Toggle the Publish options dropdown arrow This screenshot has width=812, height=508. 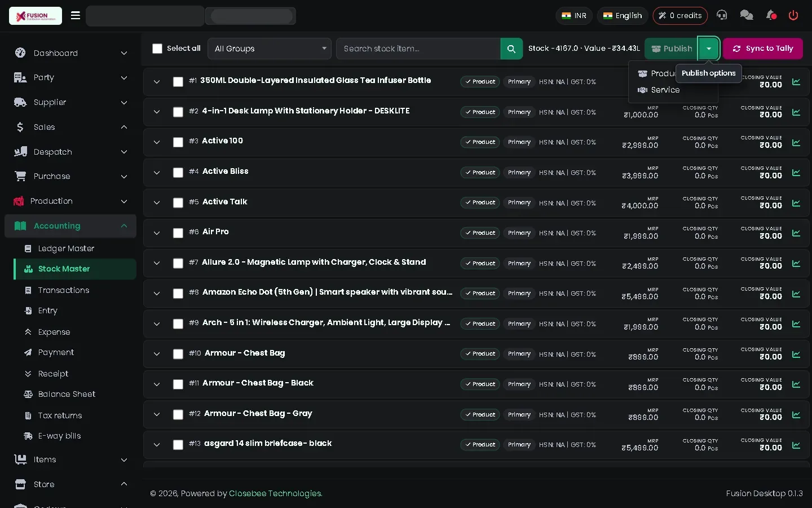[709, 49]
